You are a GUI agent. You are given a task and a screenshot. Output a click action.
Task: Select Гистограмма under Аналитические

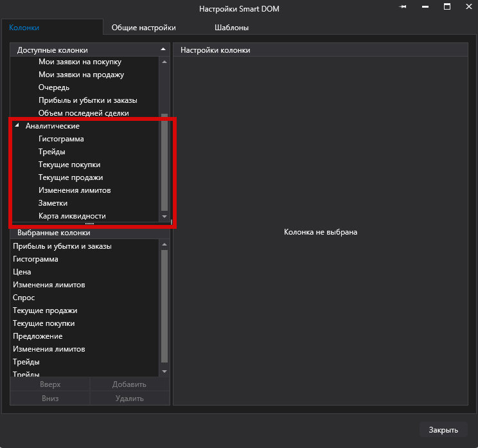[61, 139]
